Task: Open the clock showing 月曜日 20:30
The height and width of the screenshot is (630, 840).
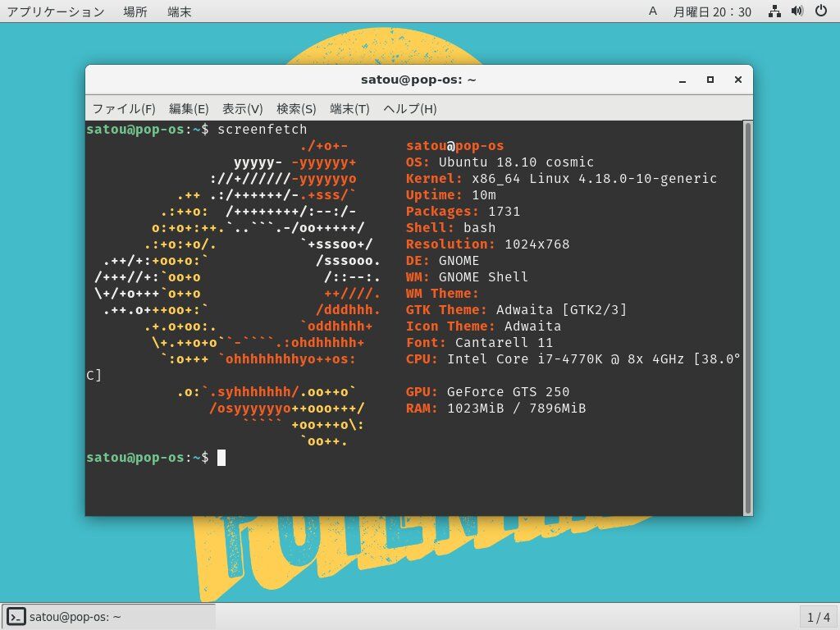Action: click(712, 11)
